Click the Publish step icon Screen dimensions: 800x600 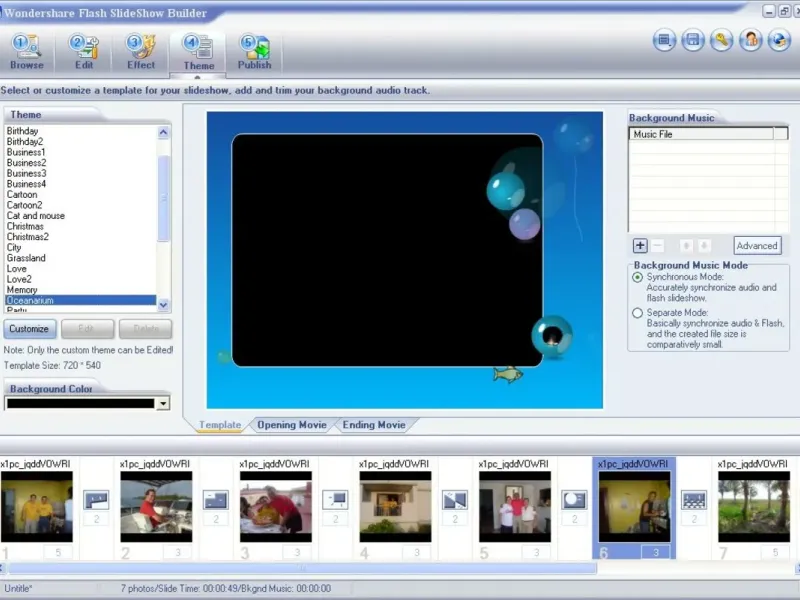(254, 50)
